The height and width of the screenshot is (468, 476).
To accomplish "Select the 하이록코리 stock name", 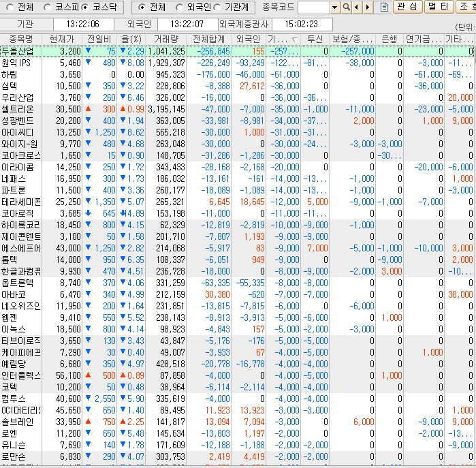I will pos(20,225).
